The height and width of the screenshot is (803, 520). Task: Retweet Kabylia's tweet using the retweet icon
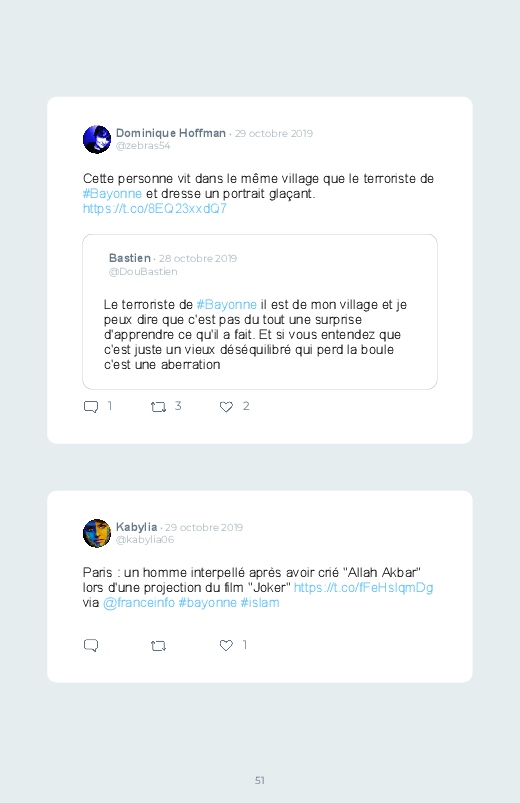[158, 646]
